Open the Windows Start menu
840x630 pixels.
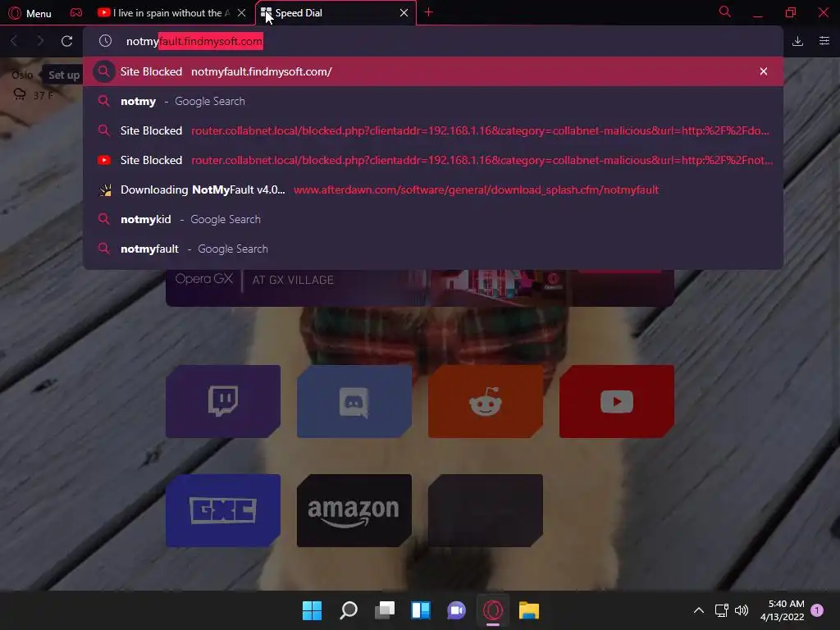click(x=312, y=610)
